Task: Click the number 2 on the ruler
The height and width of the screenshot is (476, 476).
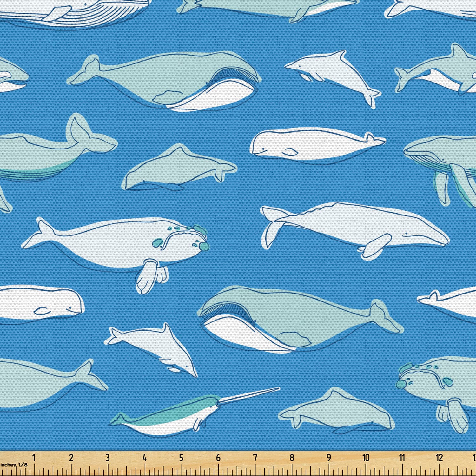Action: [x=71, y=458]
